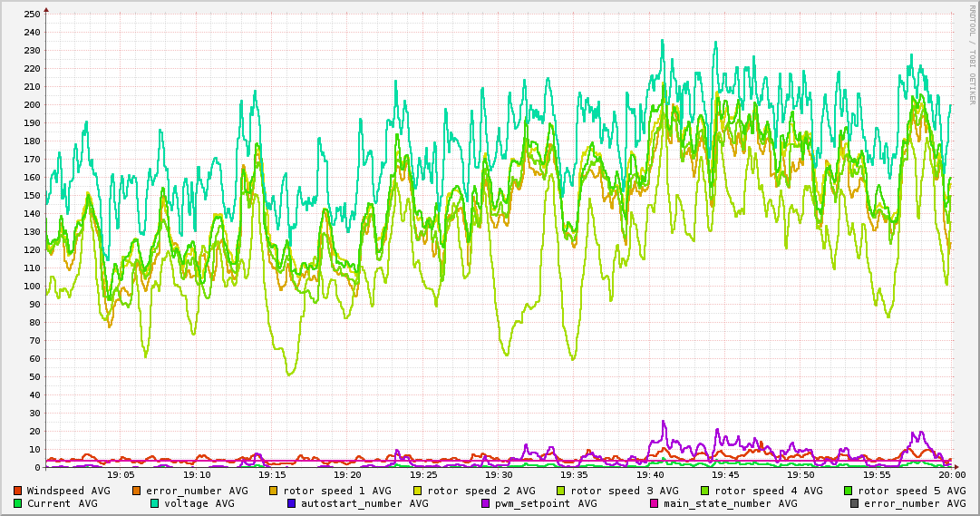Click the "19:10" time axis label
Image resolution: width=980 pixels, height=516 pixels.
[x=197, y=475]
